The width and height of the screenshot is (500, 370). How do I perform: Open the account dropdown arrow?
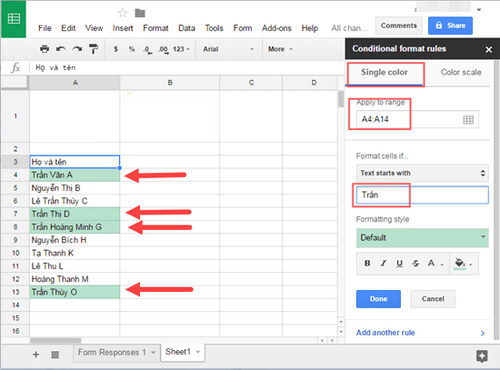tap(479, 10)
